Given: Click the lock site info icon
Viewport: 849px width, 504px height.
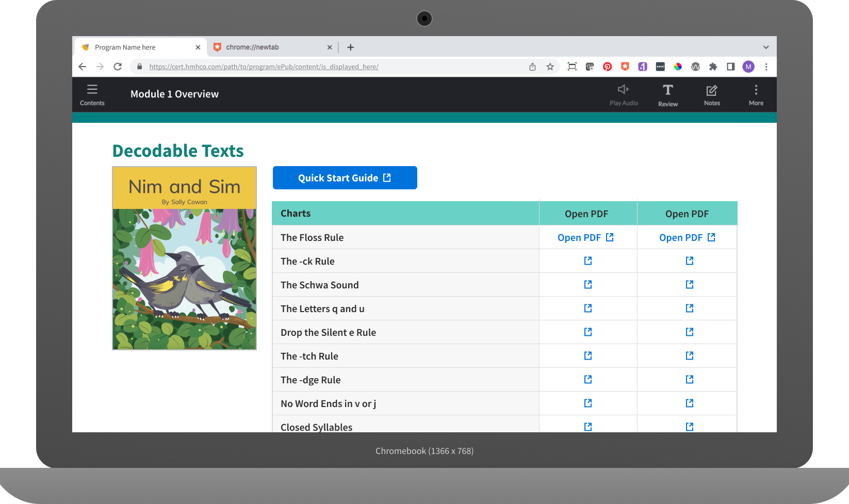Looking at the screenshot, I should [x=139, y=67].
